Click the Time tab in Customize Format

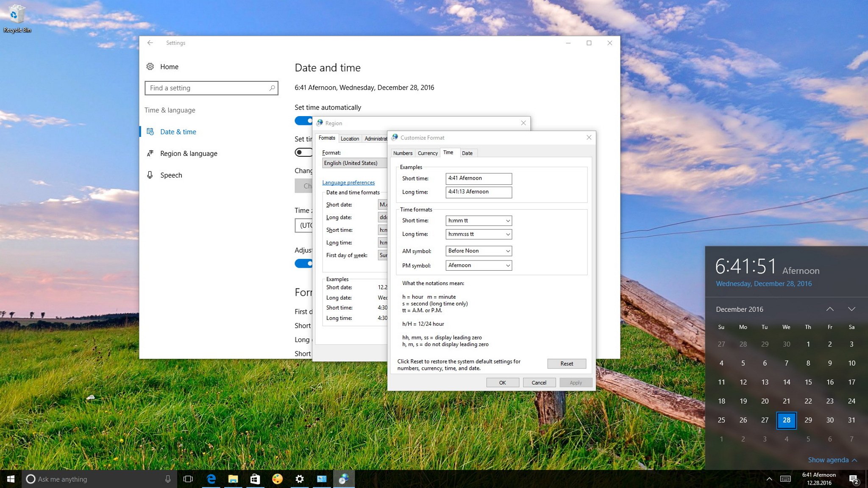(x=447, y=153)
